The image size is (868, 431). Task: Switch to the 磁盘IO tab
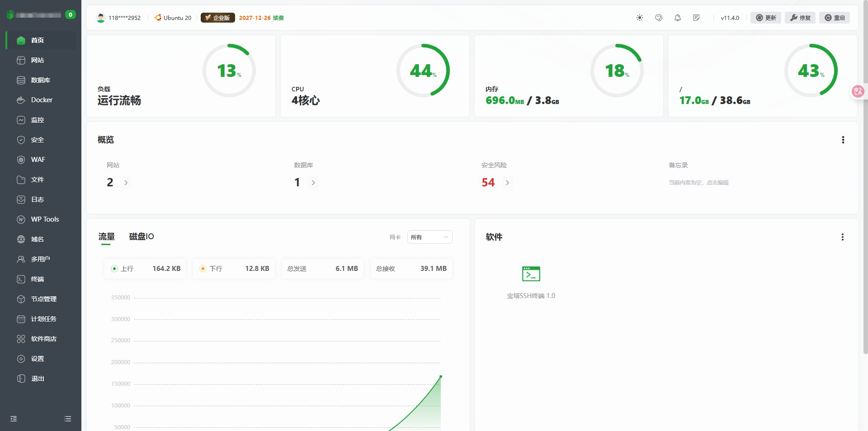pos(141,237)
